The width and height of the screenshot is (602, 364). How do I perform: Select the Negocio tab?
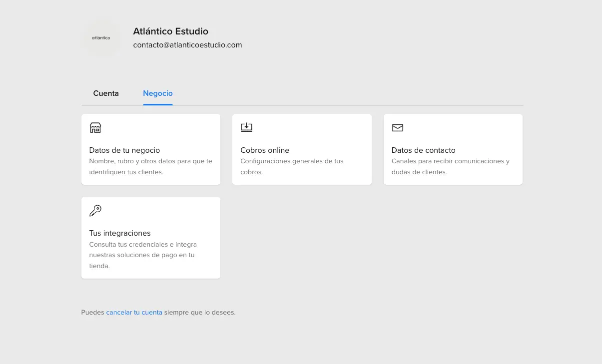click(158, 93)
